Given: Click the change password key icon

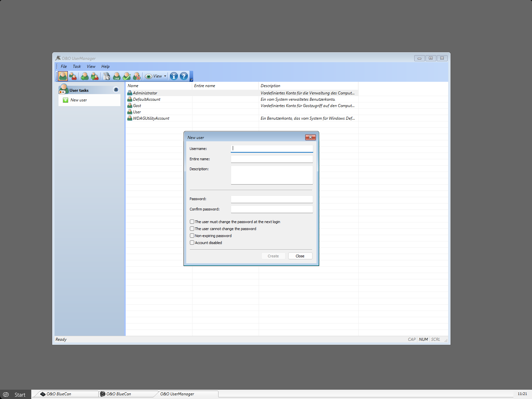Looking at the screenshot, I should [x=106, y=76].
